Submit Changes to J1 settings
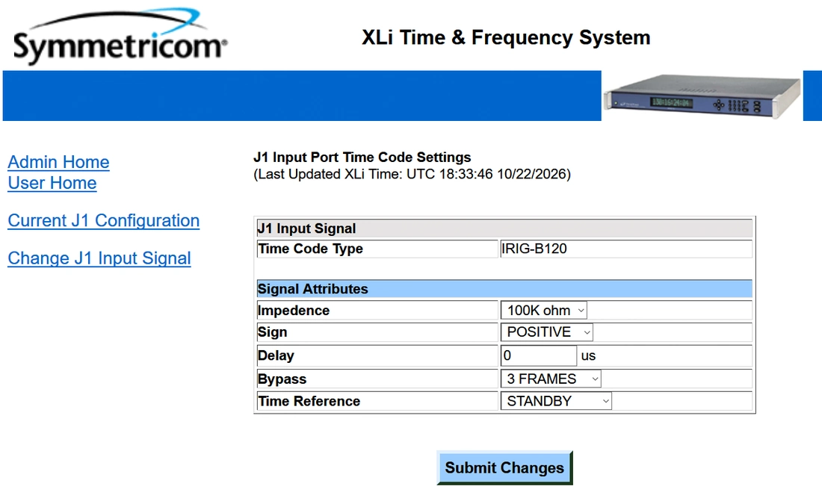Screen dimensions: 822x504 point(504,468)
